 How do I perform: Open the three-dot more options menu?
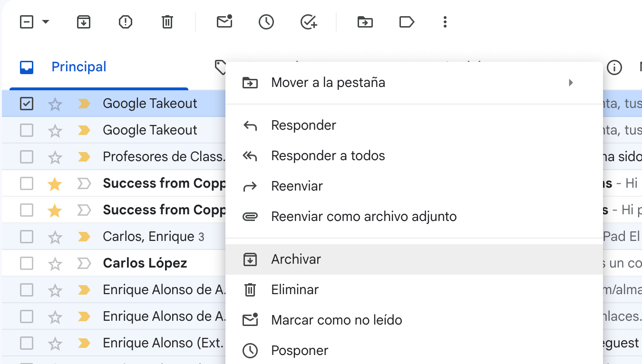[445, 22]
